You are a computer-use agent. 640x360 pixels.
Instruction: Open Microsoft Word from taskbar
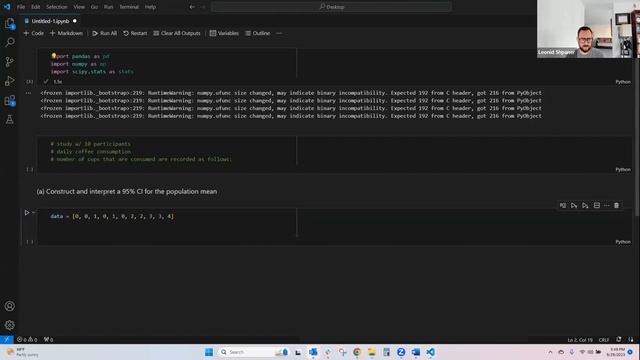point(416,352)
